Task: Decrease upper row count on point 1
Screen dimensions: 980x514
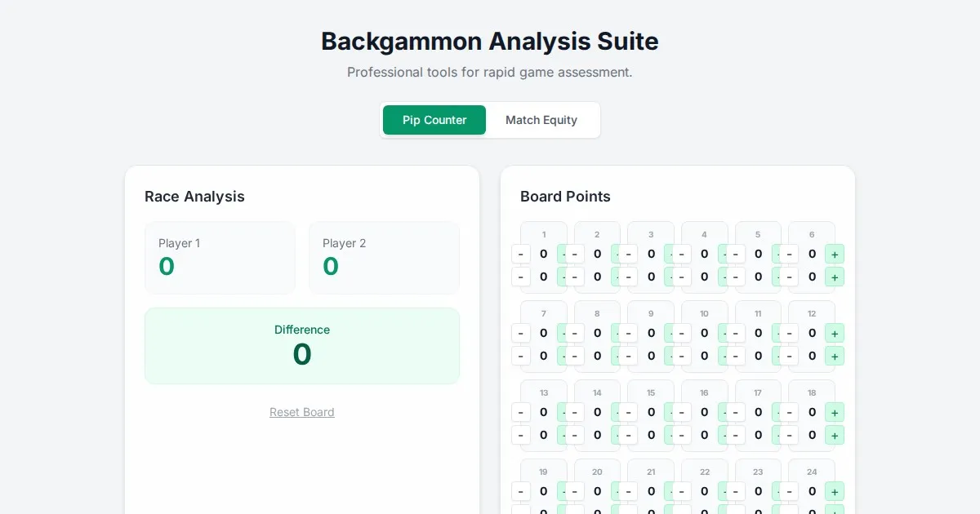Action: coord(521,254)
